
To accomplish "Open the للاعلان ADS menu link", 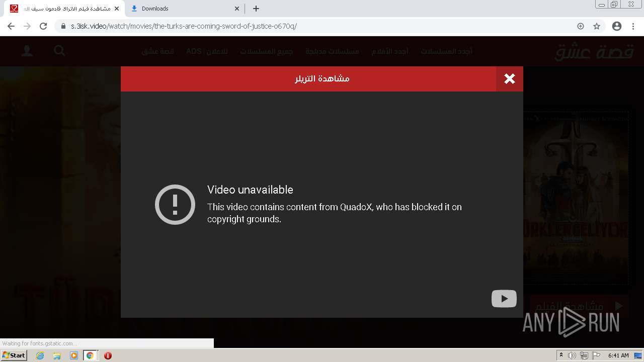I will (207, 51).
